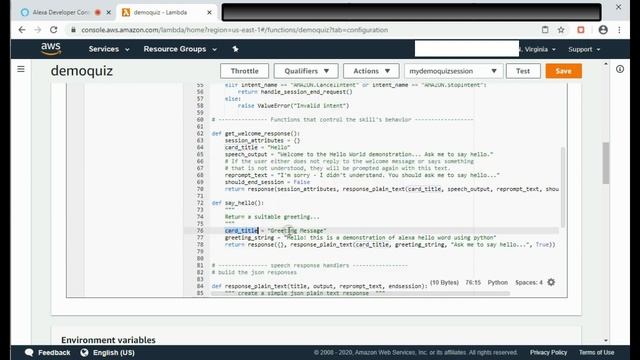Close the Alexa Developer Console tab

(x=109, y=13)
